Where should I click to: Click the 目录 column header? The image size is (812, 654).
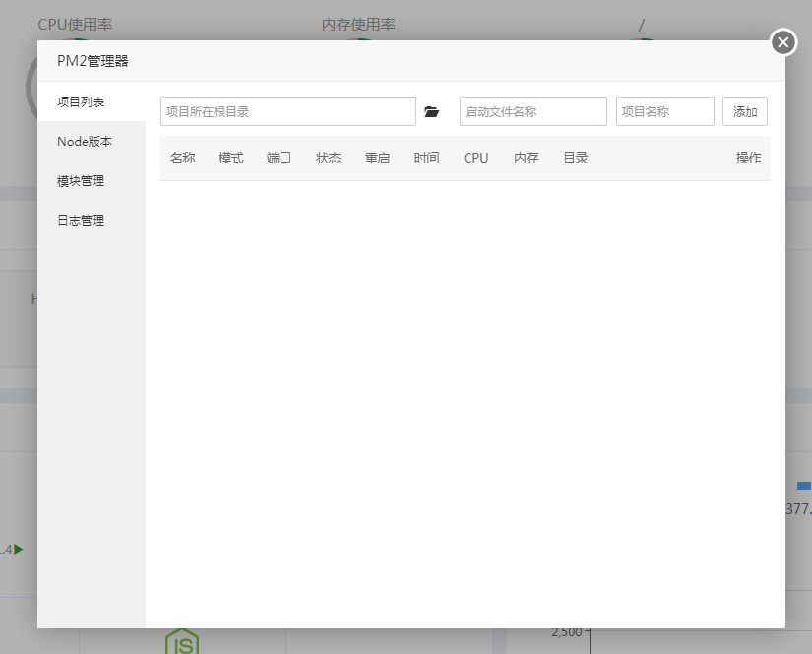tap(576, 158)
